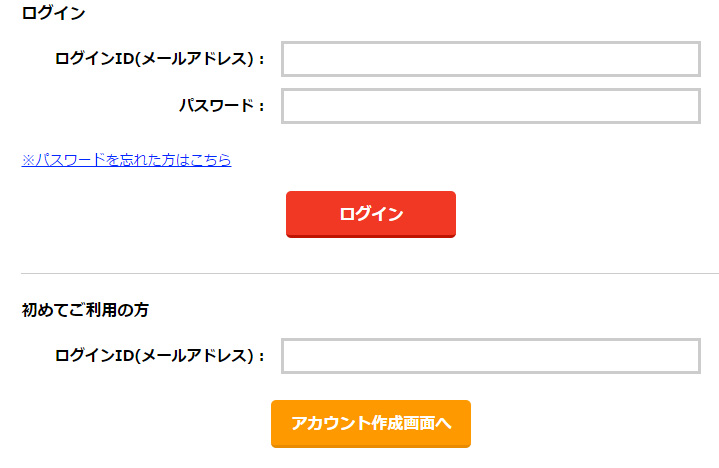
Task: Click the パスワード： label text
Action: coord(221,106)
